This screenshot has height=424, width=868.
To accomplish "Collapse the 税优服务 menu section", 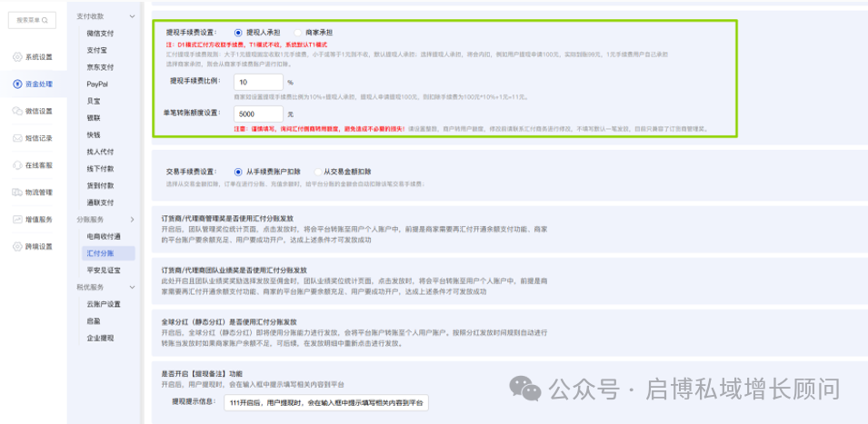I will [x=133, y=287].
